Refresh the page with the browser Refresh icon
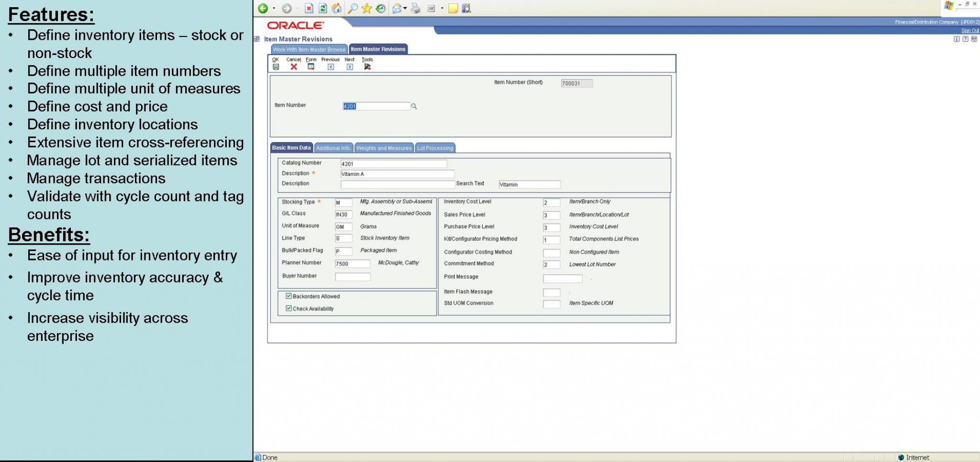 322,8
